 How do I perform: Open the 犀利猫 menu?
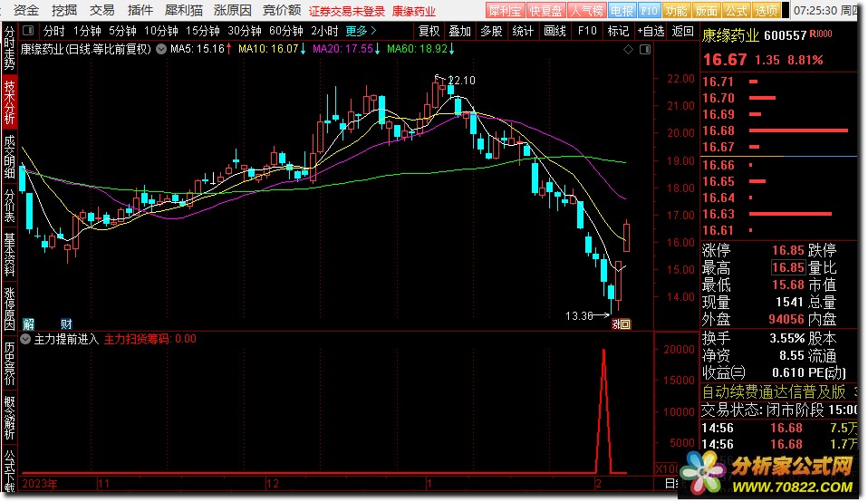(x=184, y=10)
